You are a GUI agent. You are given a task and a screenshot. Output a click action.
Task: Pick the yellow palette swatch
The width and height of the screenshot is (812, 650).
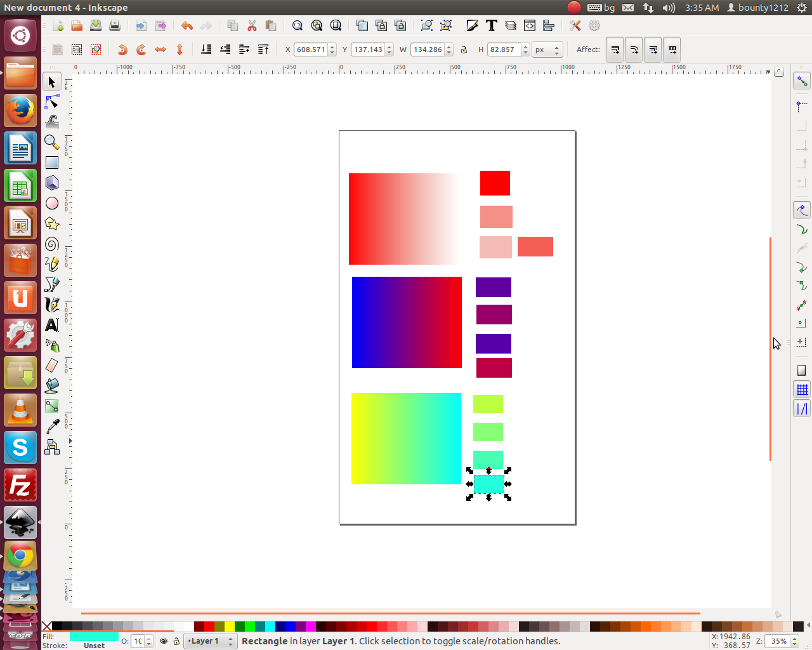(x=230, y=627)
